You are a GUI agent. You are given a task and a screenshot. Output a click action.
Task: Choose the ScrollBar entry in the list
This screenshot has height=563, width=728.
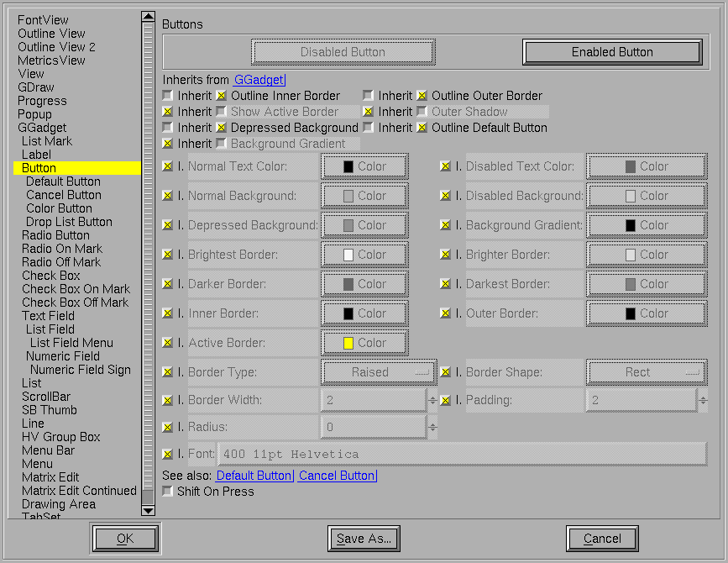coord(46,397)
